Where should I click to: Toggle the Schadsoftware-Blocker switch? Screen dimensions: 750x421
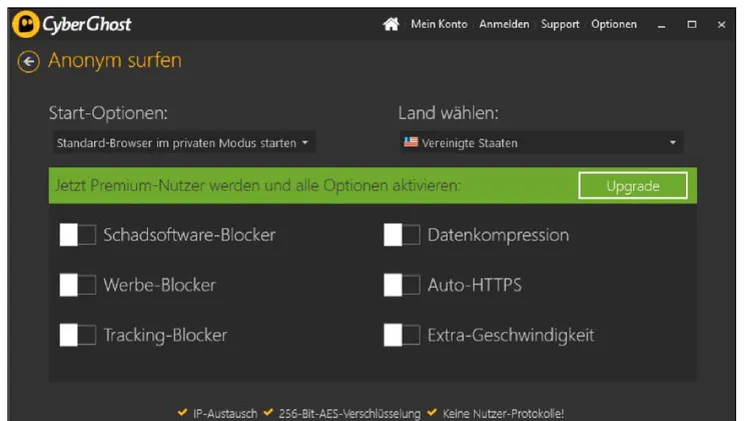[x=77, y=235]
